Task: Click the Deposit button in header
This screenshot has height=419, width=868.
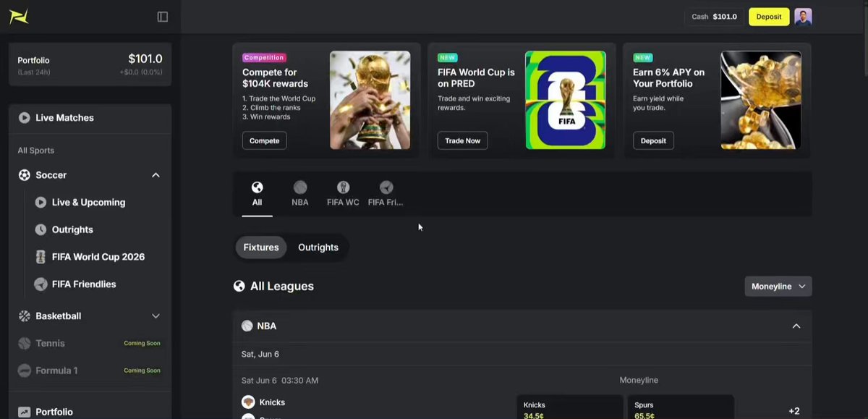Action: [769, 17]
